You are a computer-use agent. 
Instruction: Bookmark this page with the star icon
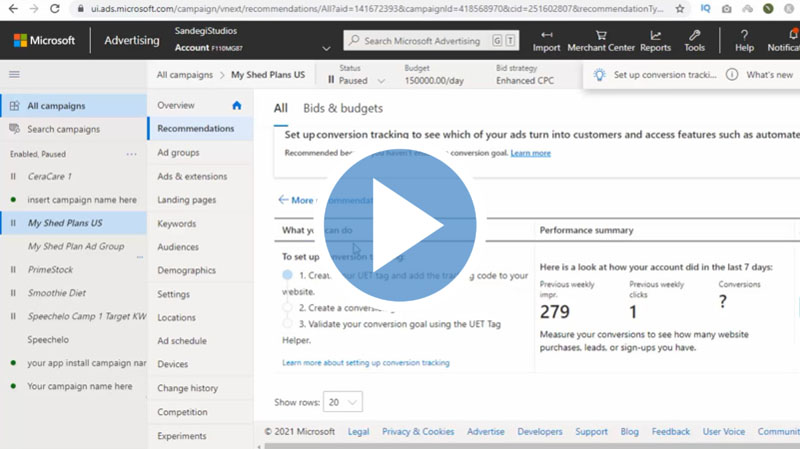680,9
